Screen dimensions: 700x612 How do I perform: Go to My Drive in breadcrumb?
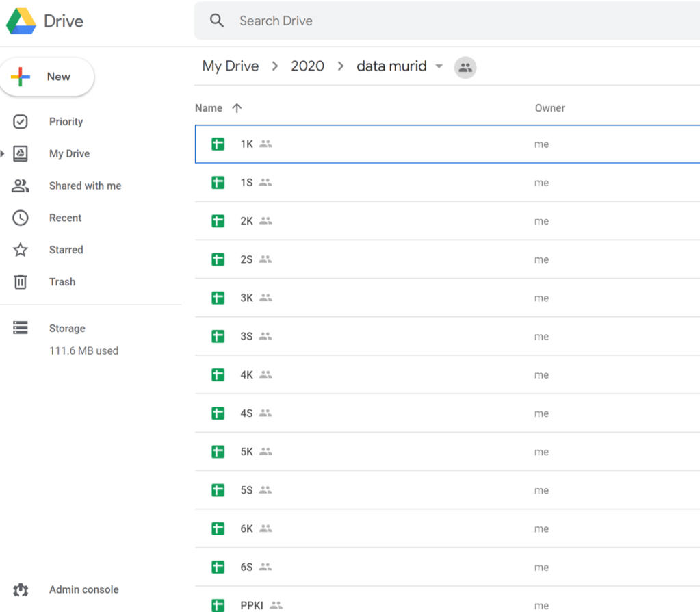point(230,66)
